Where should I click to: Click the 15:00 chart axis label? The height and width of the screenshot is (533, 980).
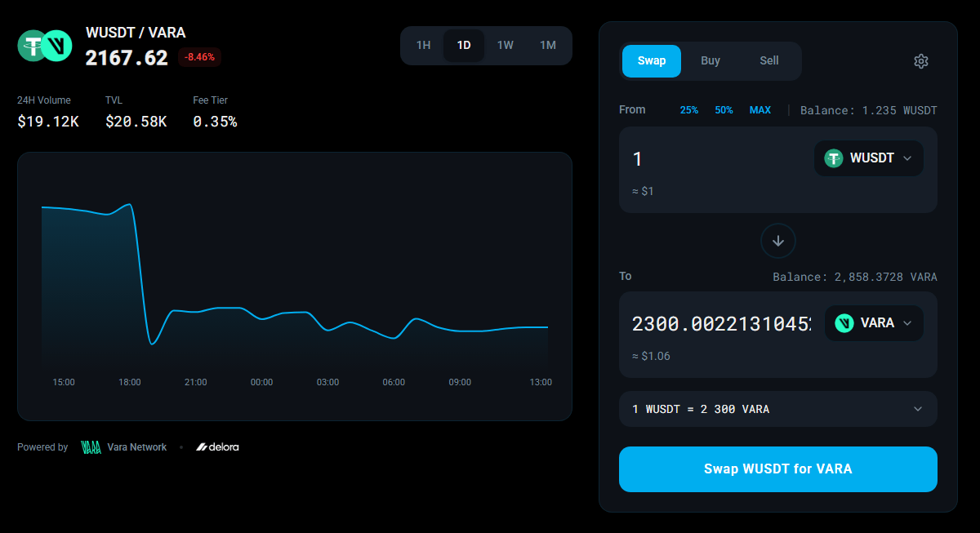64,382
